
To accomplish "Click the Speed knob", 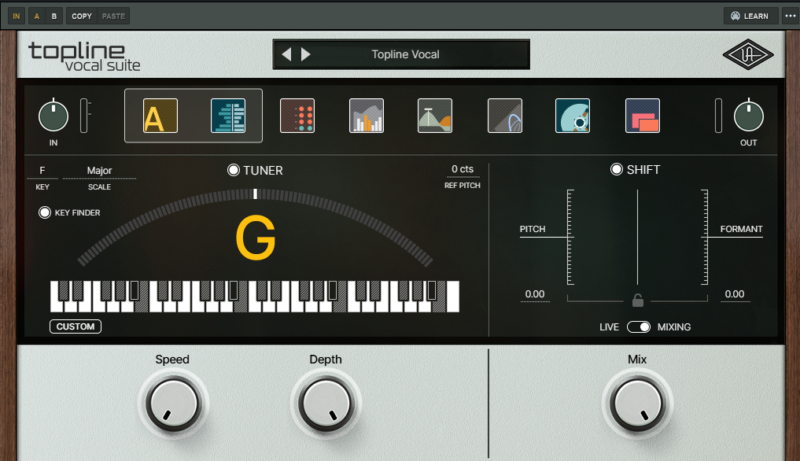I will point(172,404).
